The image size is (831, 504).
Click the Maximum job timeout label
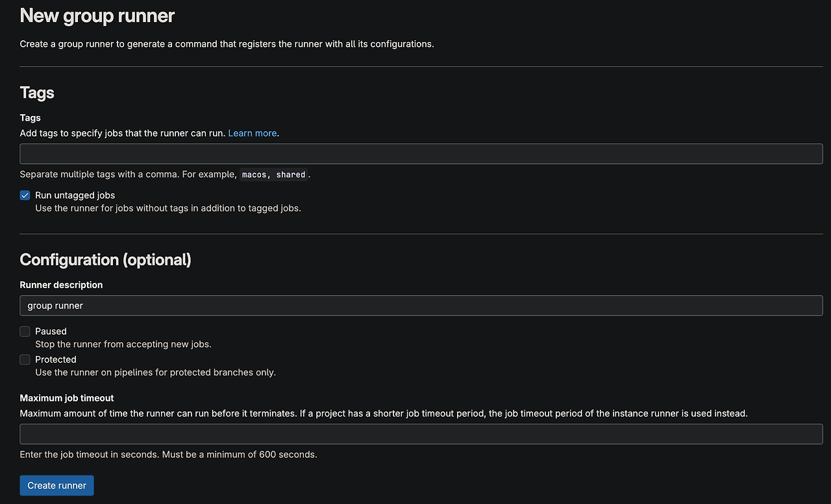tap(67, 398)
